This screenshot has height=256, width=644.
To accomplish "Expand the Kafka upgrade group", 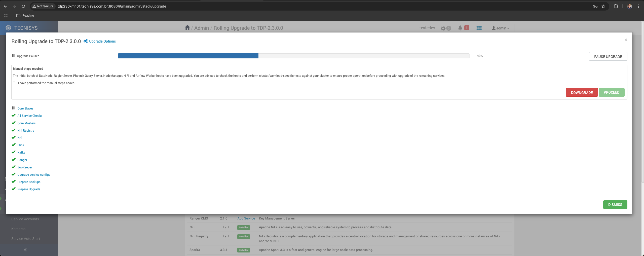I will (21, 153).
